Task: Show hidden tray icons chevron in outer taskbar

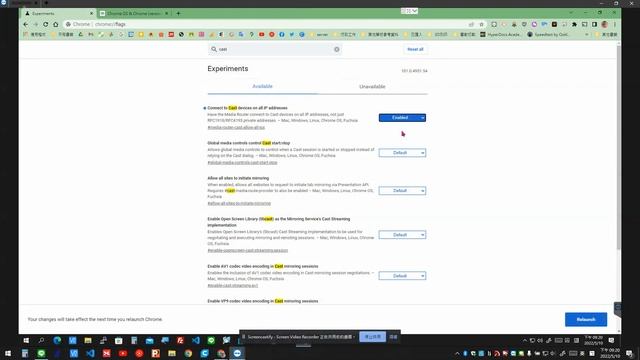Action: (457, 353)
